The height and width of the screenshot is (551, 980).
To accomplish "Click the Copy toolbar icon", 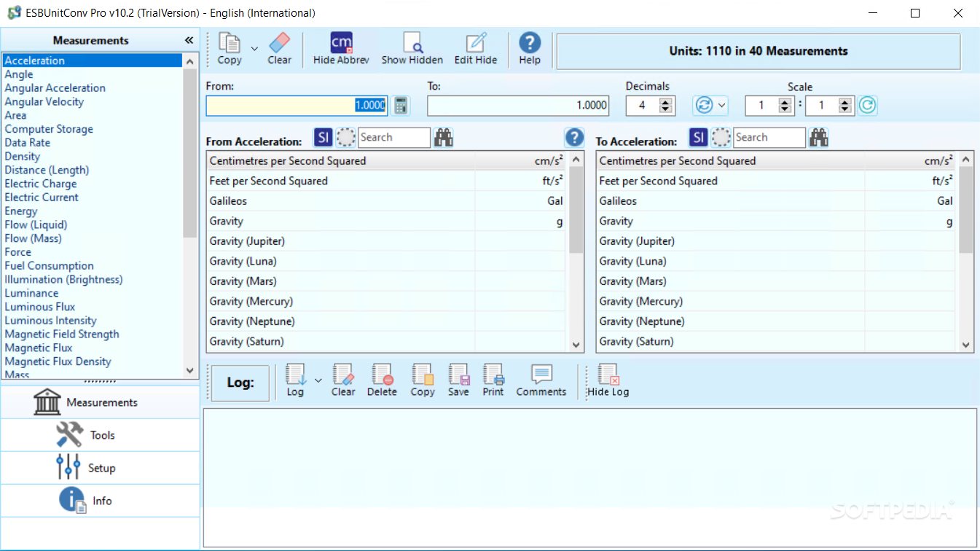I will tap(230, 50).
